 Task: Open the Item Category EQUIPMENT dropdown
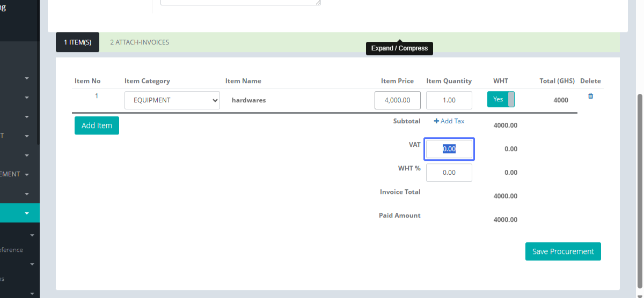[x=172, y=100]
